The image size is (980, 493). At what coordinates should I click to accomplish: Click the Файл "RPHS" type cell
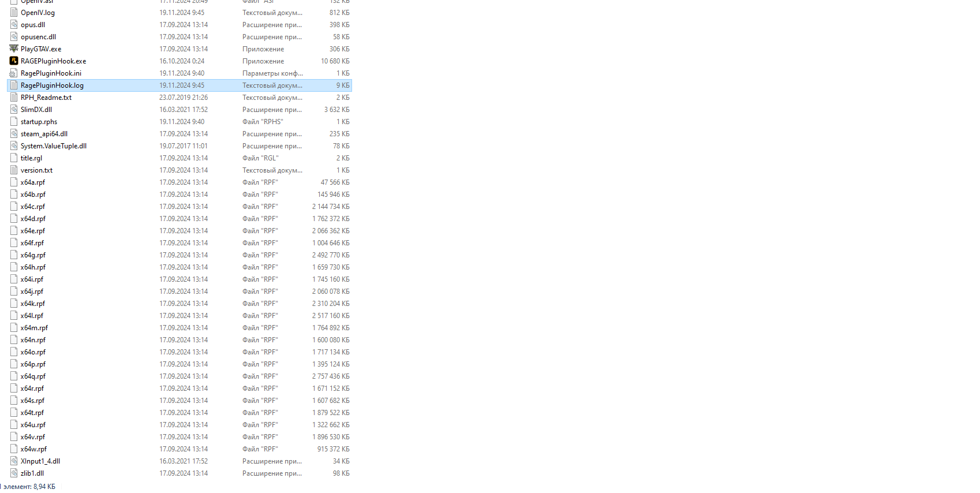[x=263, y=122]
